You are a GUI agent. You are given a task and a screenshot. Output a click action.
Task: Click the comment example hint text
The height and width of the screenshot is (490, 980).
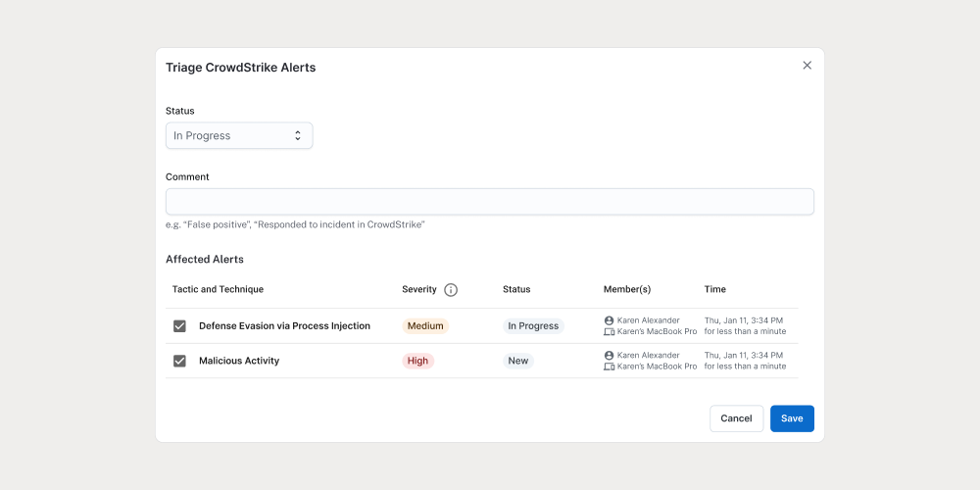(295, 225)
